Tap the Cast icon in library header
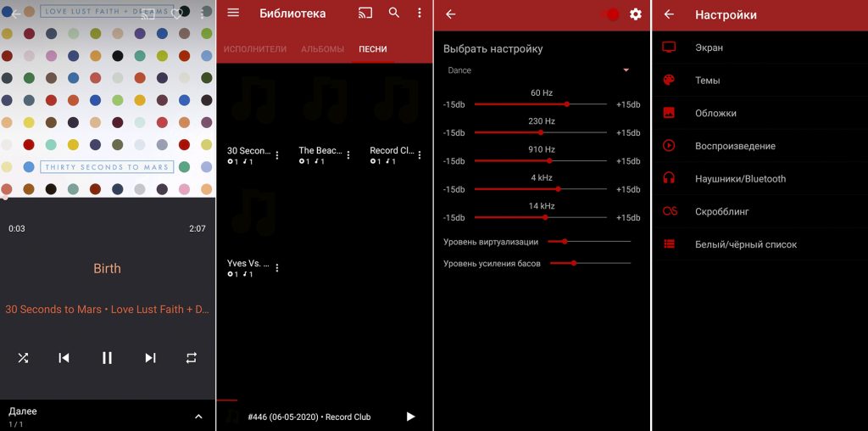 coord(365,14)
